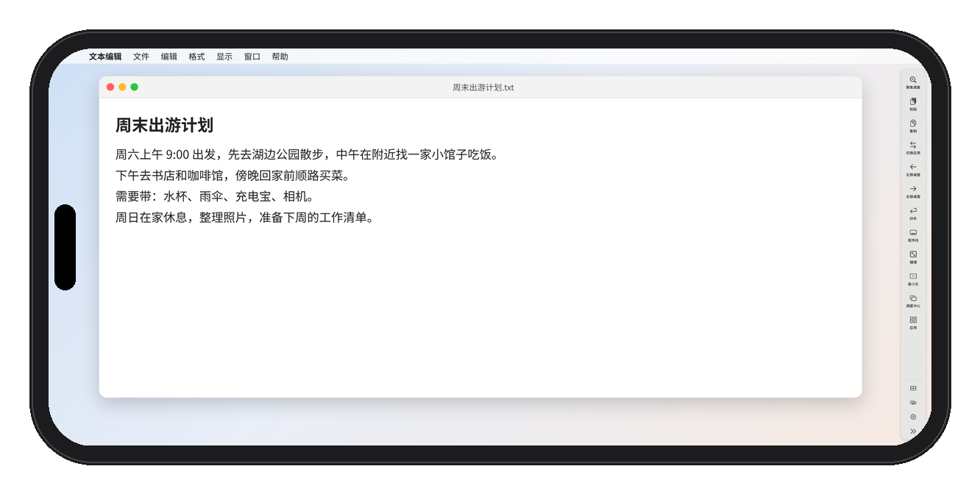Open the 应用 apps grid icon

click(913, 320)
